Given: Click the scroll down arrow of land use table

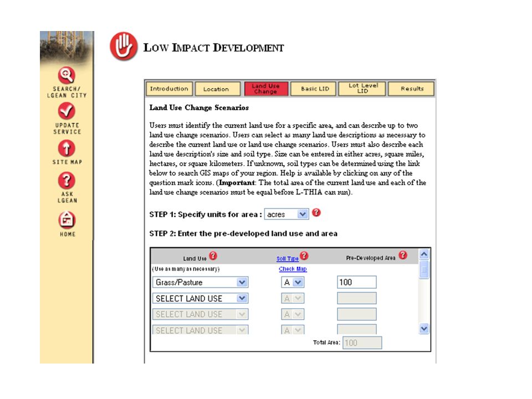Looking at the screenshot, I should click(x=424, y=329).
